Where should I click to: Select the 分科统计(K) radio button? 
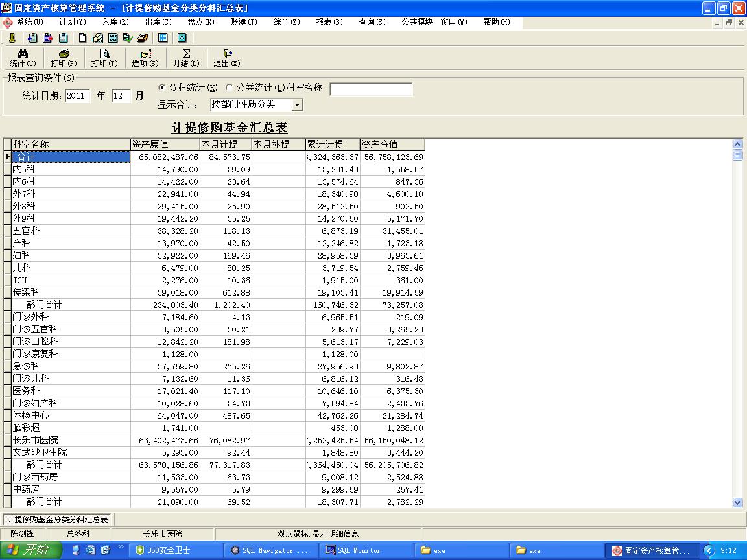(x=162, y=87)
